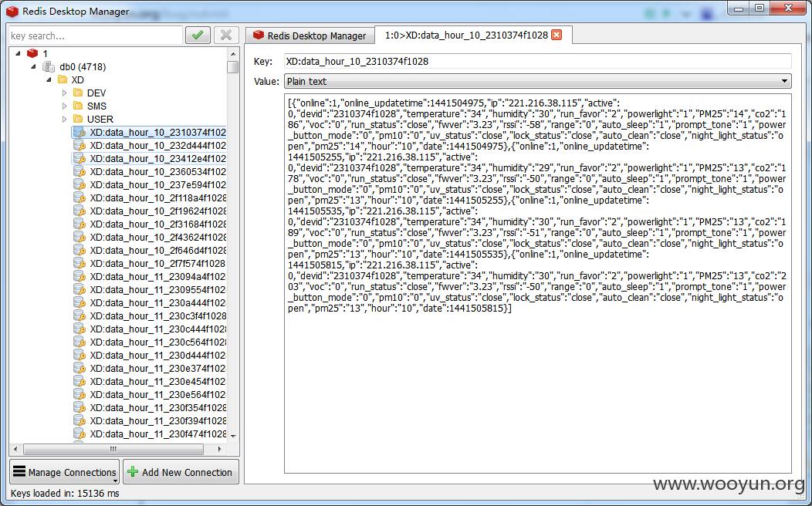Maximize the Redis Desktop Manager window
Viewport: 812px width, 506px height.
760,8
